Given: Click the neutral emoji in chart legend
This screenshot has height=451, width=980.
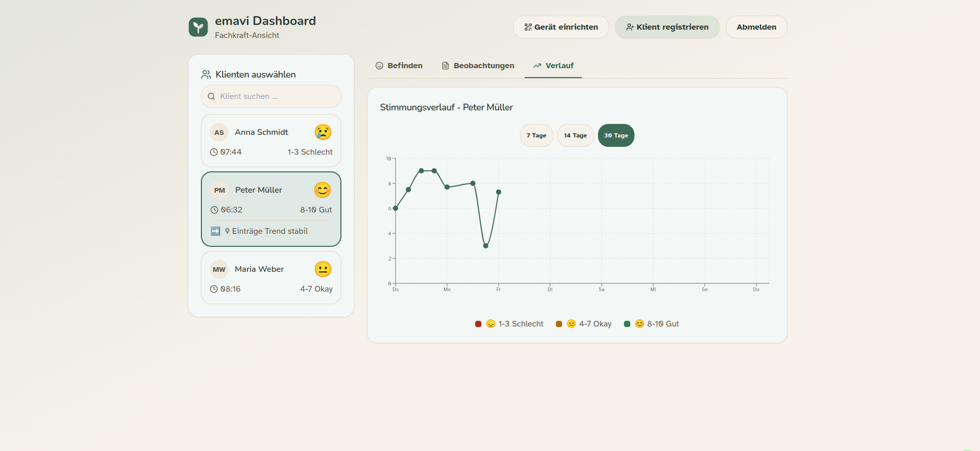Looking at the screenshot, I should 571,324.
